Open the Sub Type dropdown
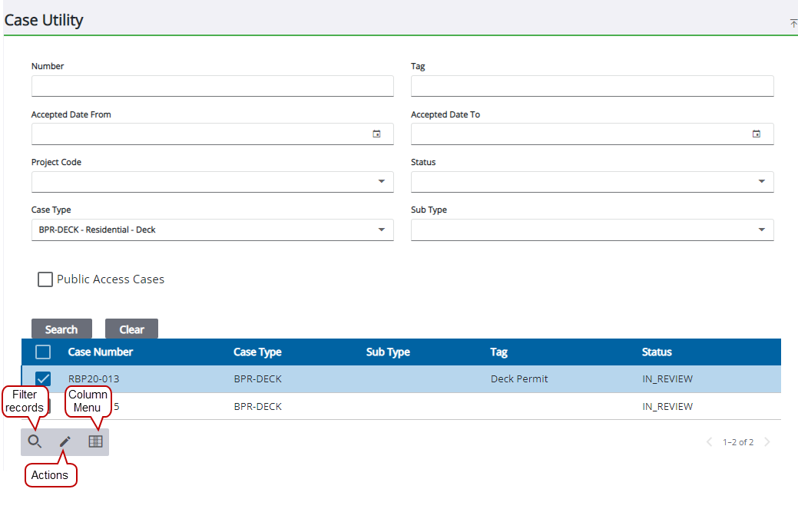The height and width of the screenshot is (532, 798). point(761,230)
